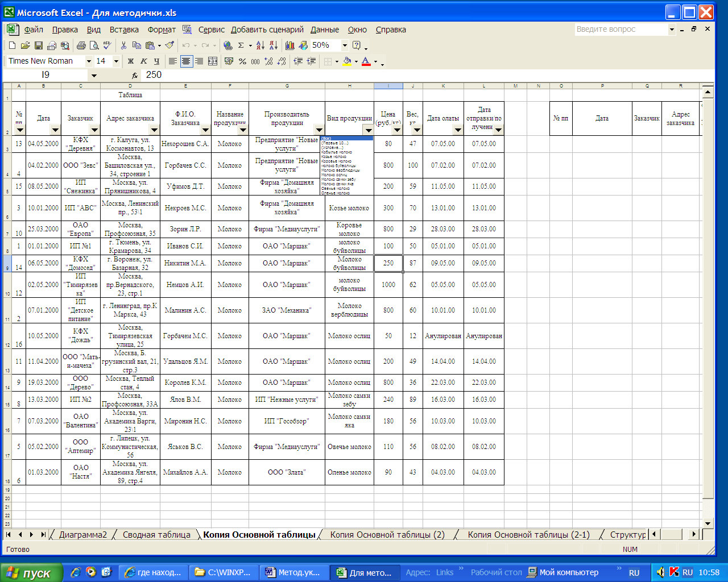Apply red font color (A) swatch
The image size is (728, 582).
point(366,61)
